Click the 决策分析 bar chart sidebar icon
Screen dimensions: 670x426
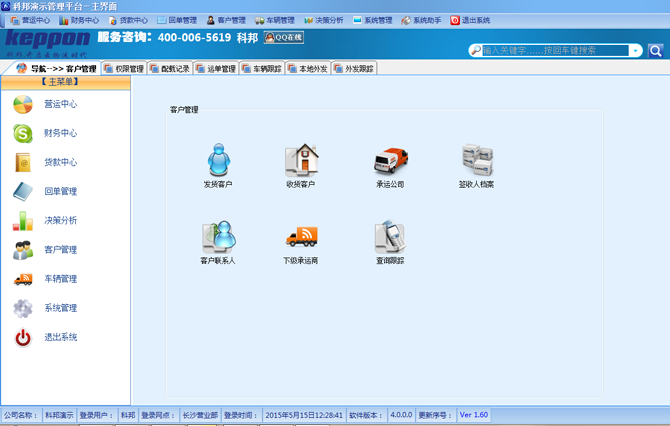pos(23,220)
